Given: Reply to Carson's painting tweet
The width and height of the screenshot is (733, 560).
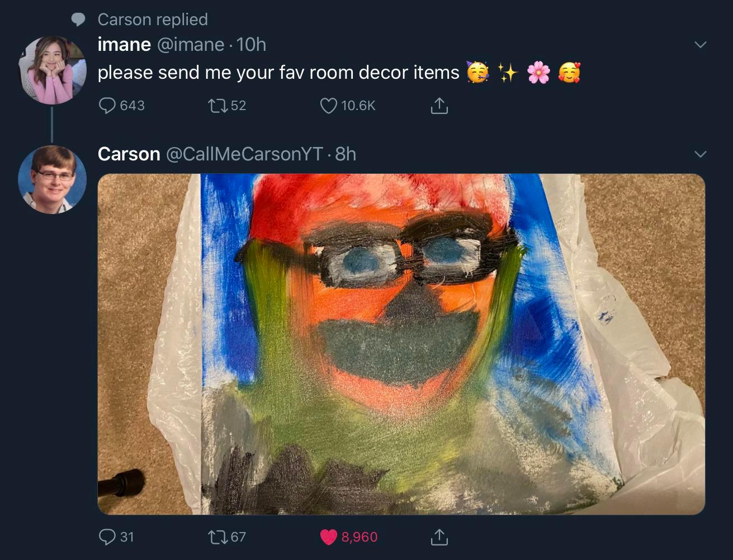Looking at the screenshot, I should 107,537.
